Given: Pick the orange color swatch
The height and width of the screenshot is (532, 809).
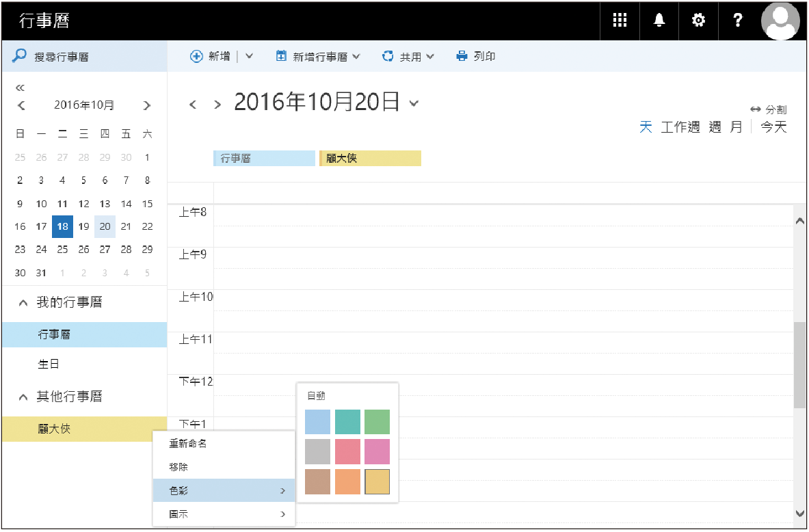Looking at the screenshot, I should click(348, 481).
